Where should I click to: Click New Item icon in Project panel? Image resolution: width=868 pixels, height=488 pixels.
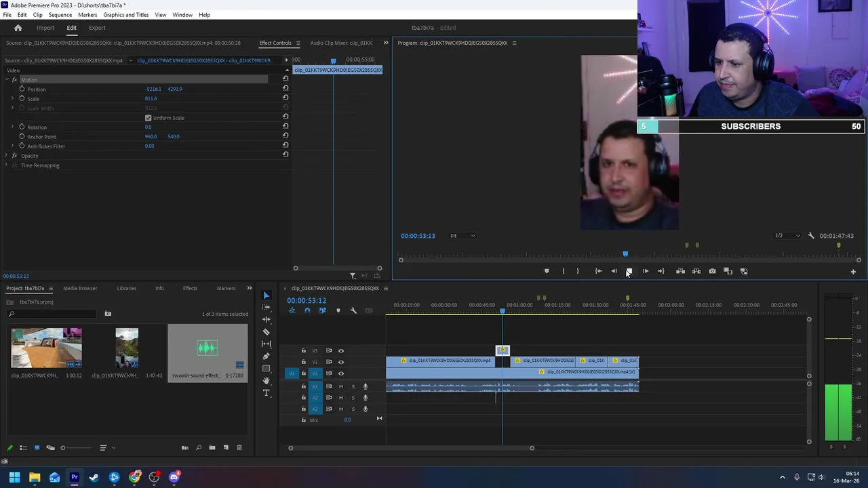pos(226,447)
